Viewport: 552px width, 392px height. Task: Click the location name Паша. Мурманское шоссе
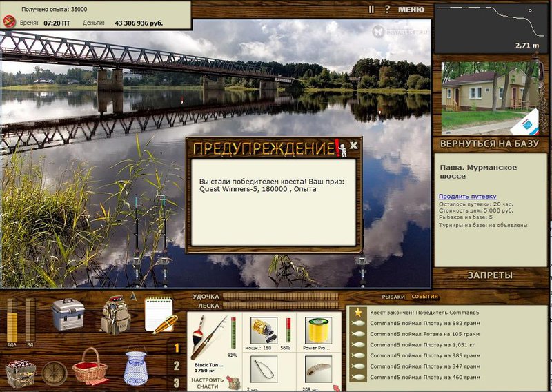[x=478, y=172]
